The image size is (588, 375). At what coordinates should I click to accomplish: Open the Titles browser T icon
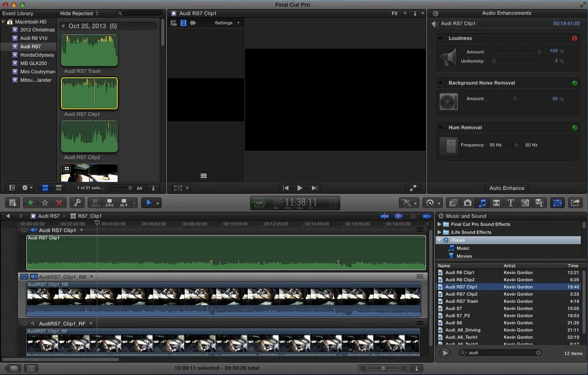(511, 203)
